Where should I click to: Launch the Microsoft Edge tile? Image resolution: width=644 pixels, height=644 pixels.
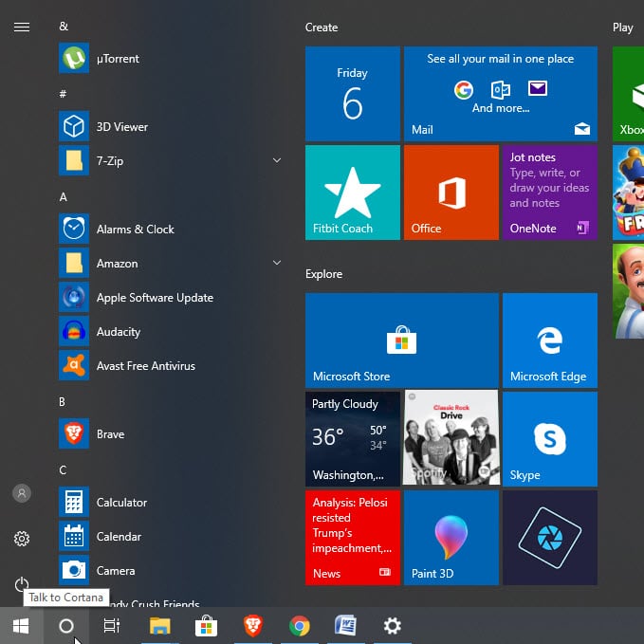(x=550, y=340)
